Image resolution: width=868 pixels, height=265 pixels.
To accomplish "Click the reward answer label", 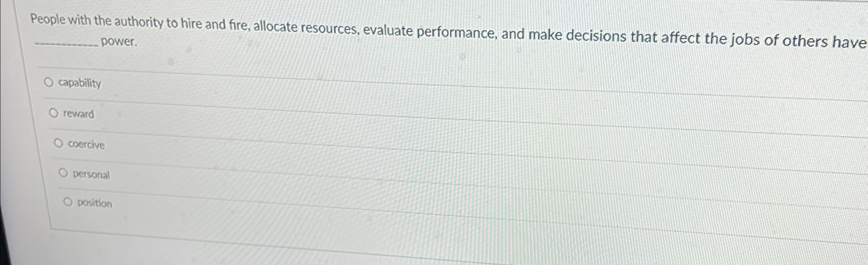I will point(78,114).
